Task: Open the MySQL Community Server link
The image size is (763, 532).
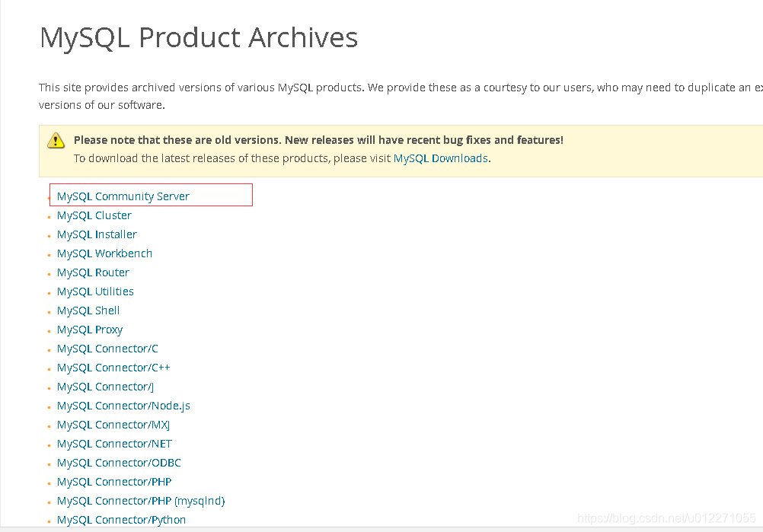Action: [123, 196]
